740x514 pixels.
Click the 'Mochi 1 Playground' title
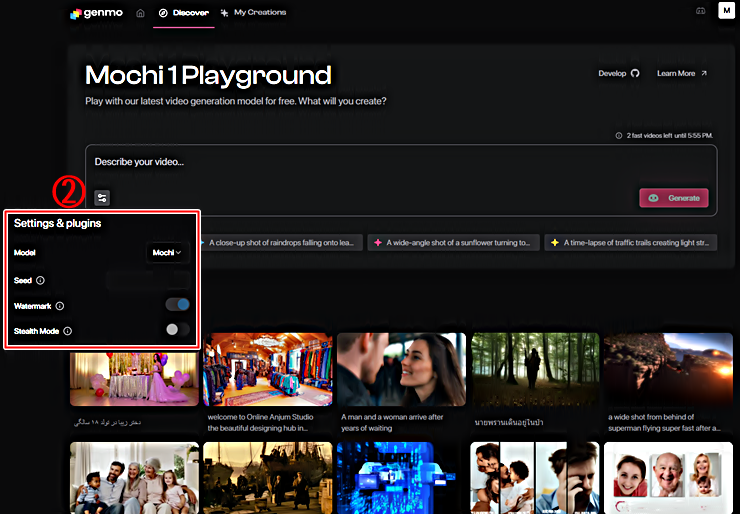point(208,76)
